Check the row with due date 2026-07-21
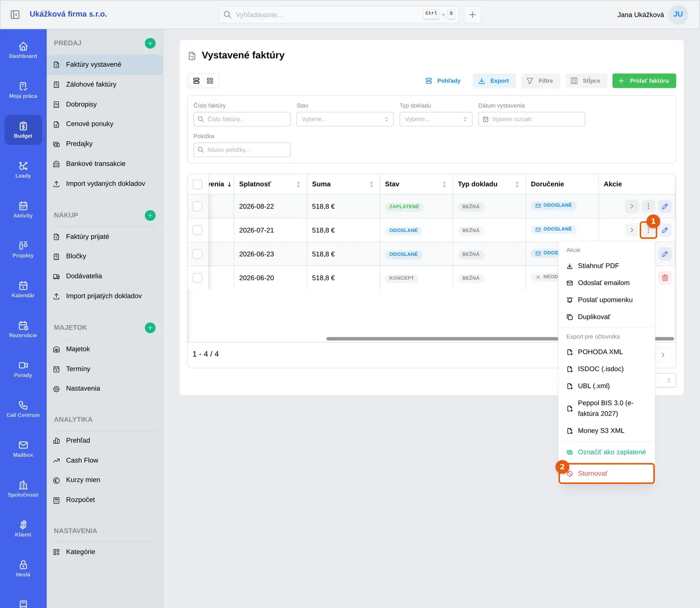 point(198,230)
